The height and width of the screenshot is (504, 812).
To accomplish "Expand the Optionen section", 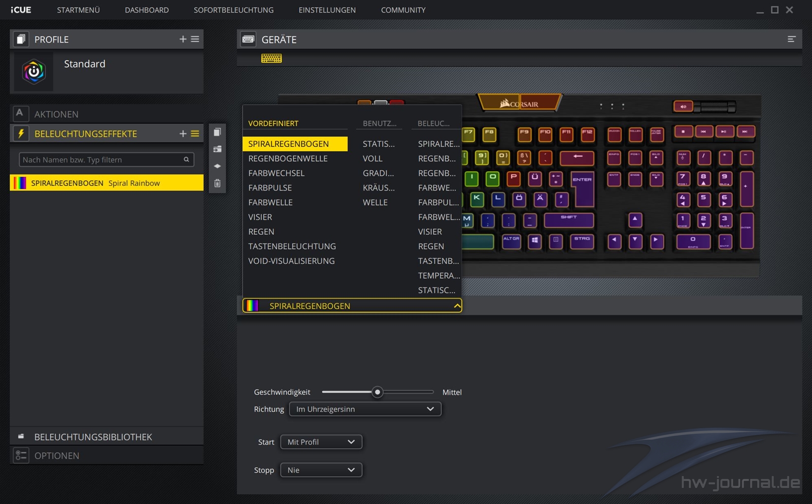I will (x=107, y=455).
